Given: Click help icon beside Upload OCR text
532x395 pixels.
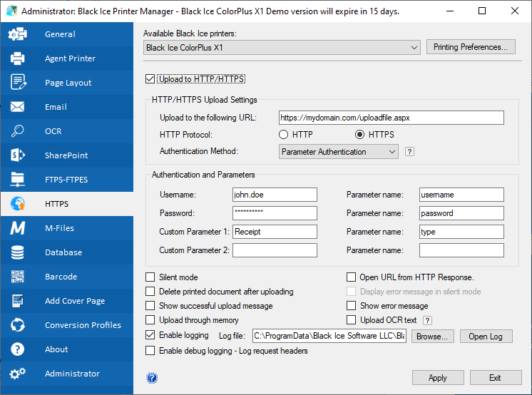Looking at the screenshot, I should click(427, 320).
